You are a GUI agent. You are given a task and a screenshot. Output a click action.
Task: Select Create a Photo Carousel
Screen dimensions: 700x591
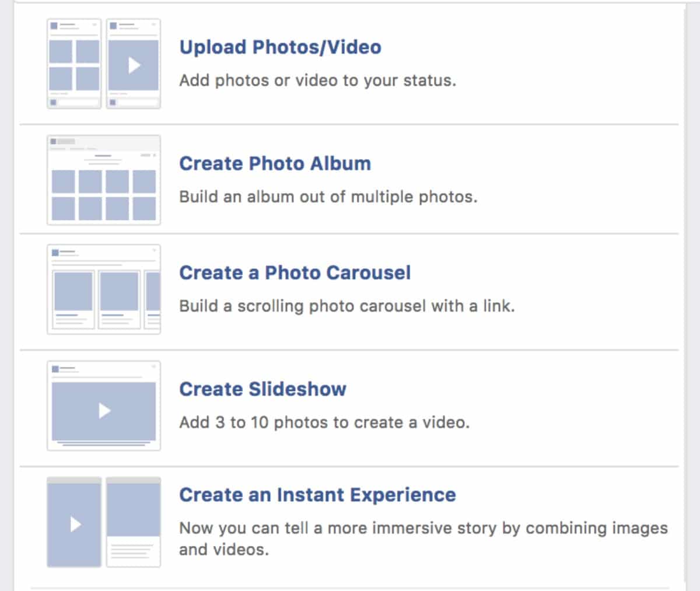295,272
